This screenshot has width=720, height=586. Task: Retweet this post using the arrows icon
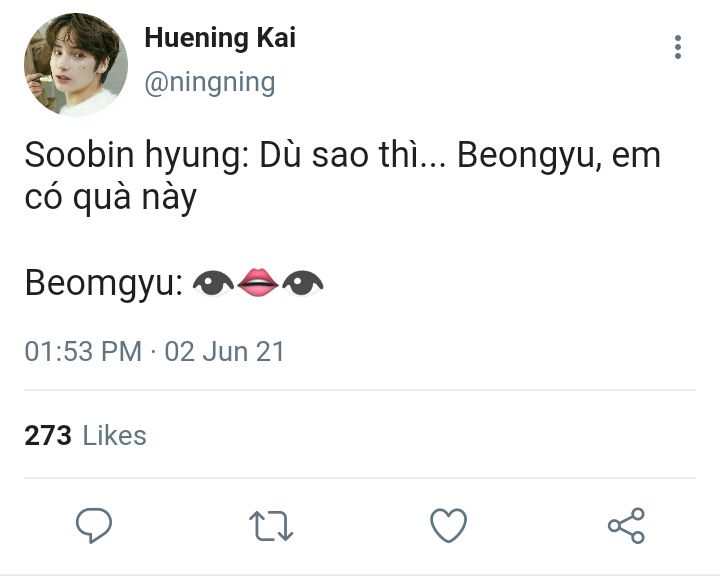click(270, 525)
